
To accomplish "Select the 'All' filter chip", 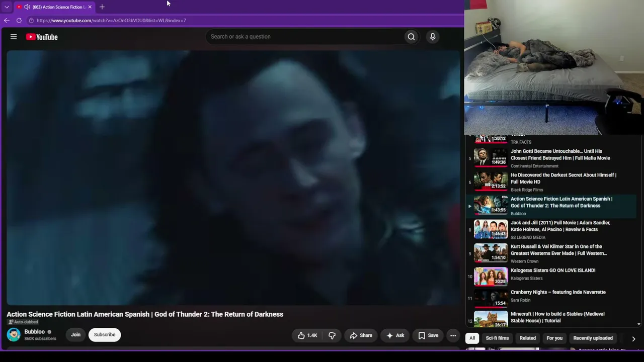I will (472, 338).
